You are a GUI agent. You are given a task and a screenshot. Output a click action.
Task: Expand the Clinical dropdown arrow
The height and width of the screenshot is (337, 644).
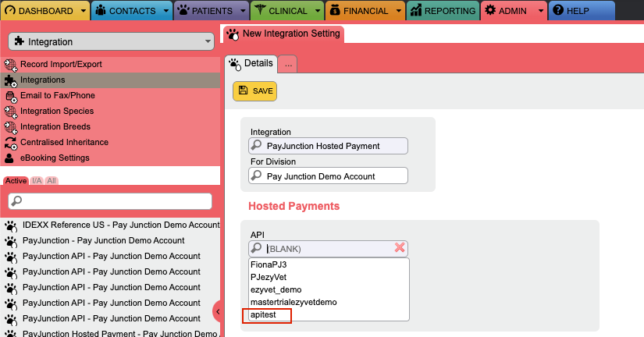pos(318,11)
